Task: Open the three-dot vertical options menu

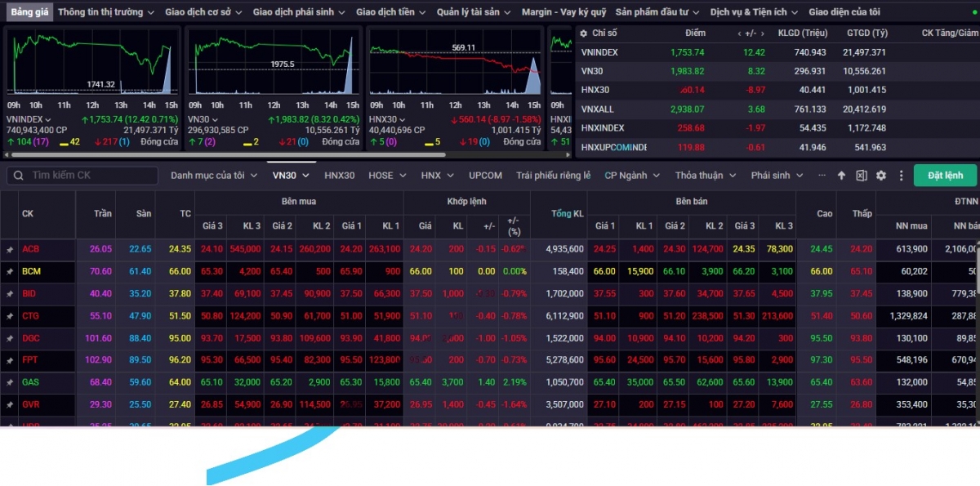Action: [x=901, y=176]
